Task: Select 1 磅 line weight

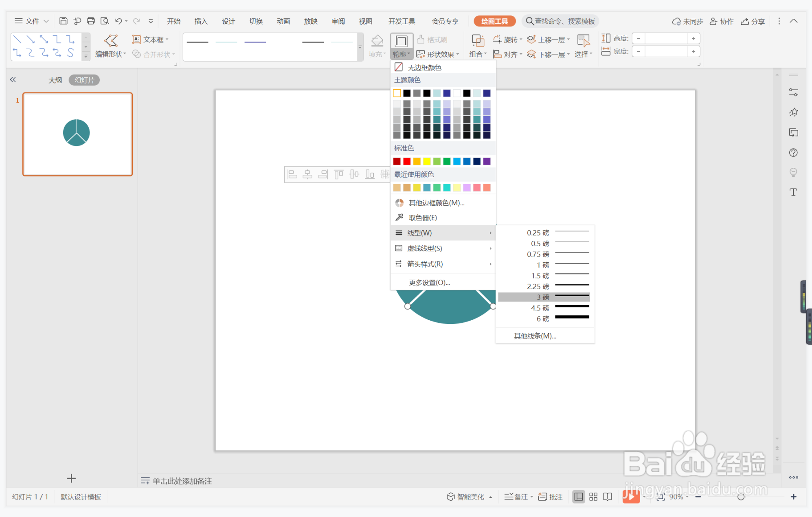Action: click(x=544, y=265)
